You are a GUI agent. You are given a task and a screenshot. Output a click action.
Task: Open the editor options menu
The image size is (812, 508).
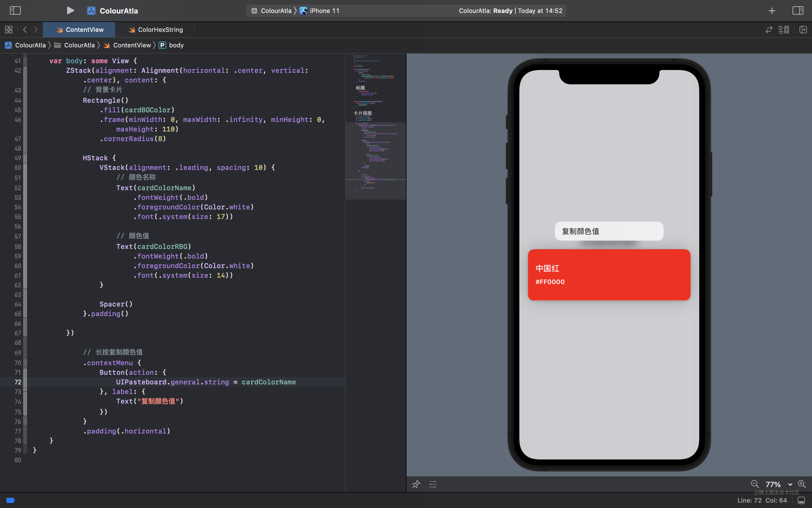pyautogui.click(x=784, y=30)
